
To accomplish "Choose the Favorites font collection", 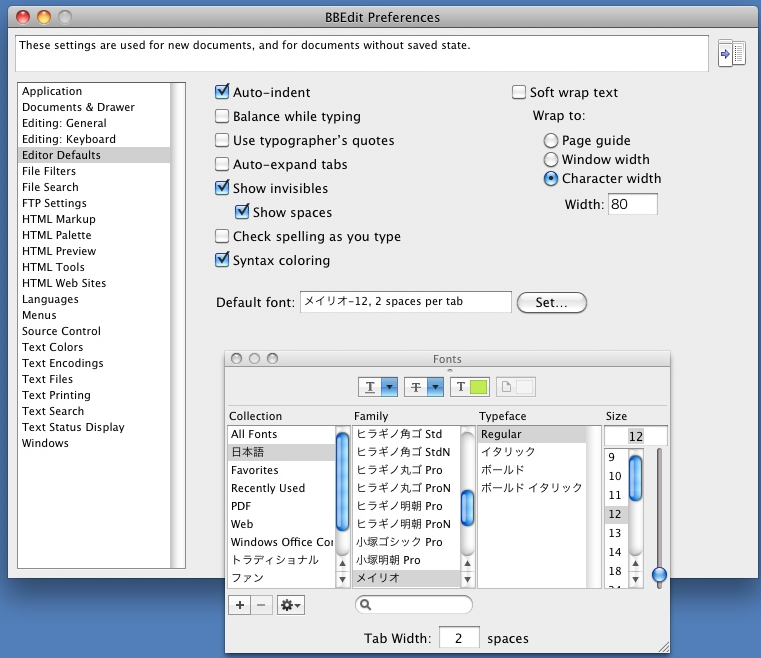I will [255, 470].
